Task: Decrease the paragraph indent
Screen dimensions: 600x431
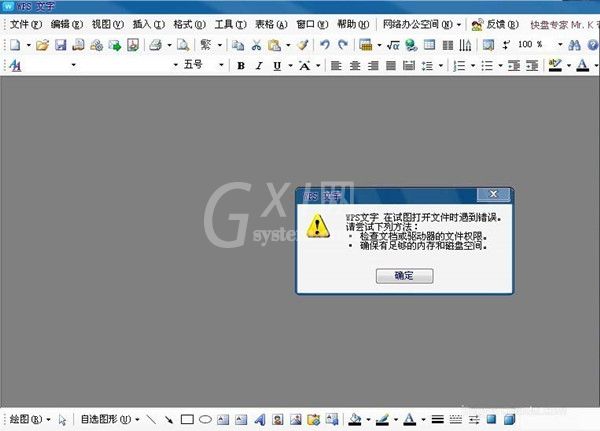Action: pyautogui.click(x=514, y=66)
